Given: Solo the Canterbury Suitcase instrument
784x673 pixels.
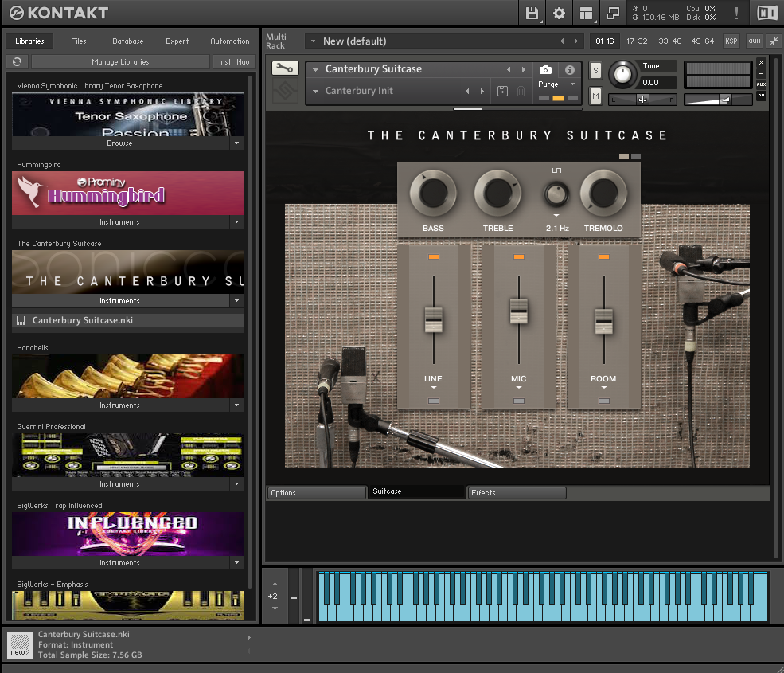Looking at the screenshot, I should pos(595,71).
